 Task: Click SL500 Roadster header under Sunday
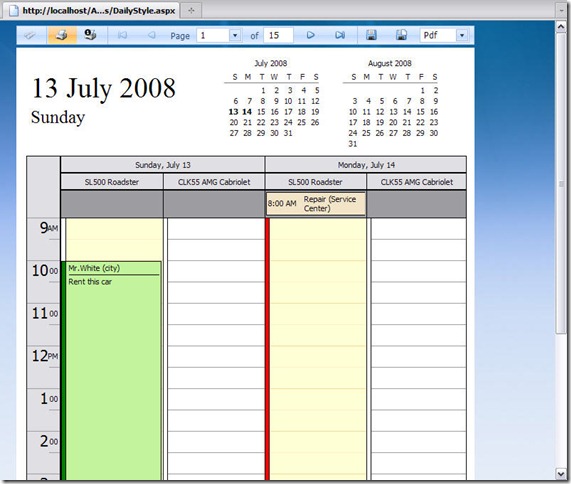[x=112, y=182]
